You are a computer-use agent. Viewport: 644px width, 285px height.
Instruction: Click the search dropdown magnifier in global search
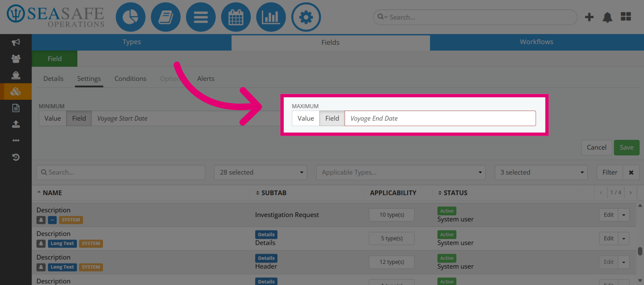click(x=382, y=17)
